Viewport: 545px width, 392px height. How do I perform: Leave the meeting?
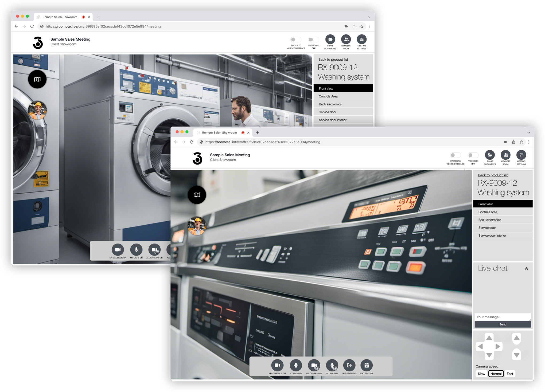click(349, 366)
